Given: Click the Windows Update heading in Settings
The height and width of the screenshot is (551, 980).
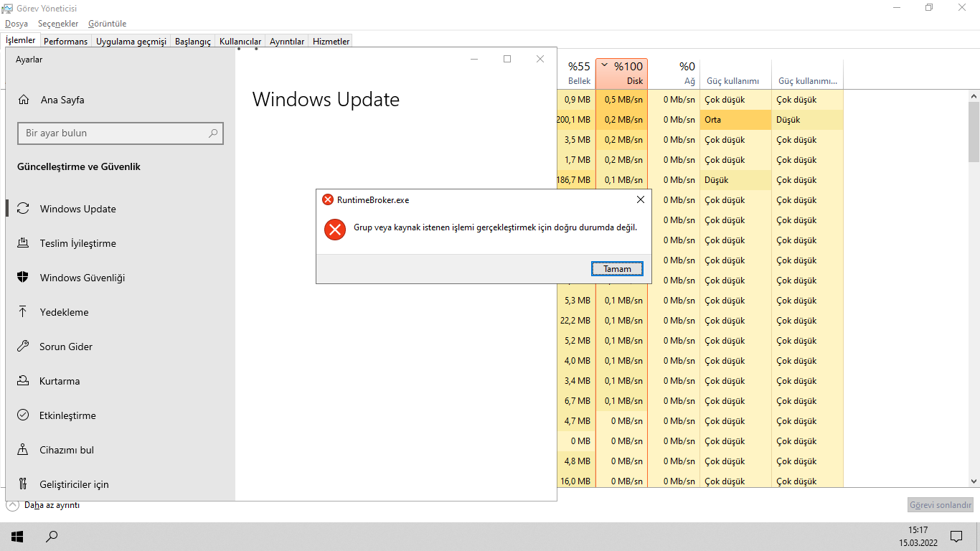Looking at the screenshot, I should tap(326, 99).
